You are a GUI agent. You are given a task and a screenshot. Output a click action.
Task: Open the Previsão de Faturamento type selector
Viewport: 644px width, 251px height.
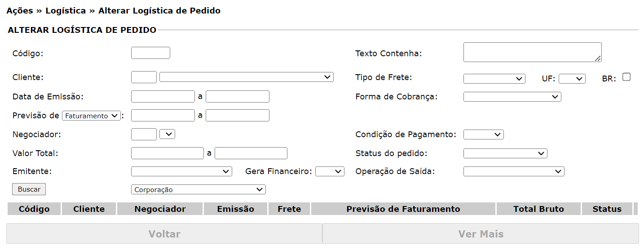91,116
